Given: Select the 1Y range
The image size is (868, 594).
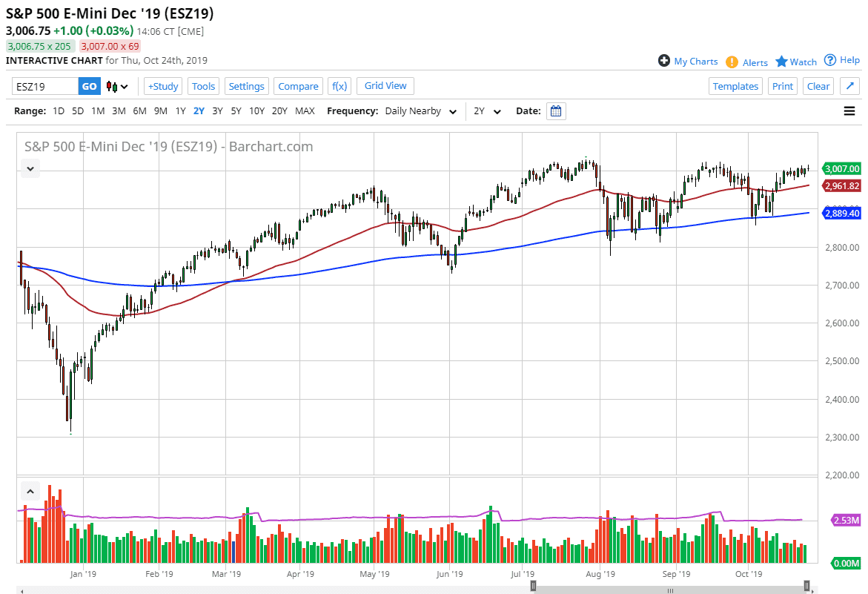Looking at the screenshot, I should coord(180,110).
